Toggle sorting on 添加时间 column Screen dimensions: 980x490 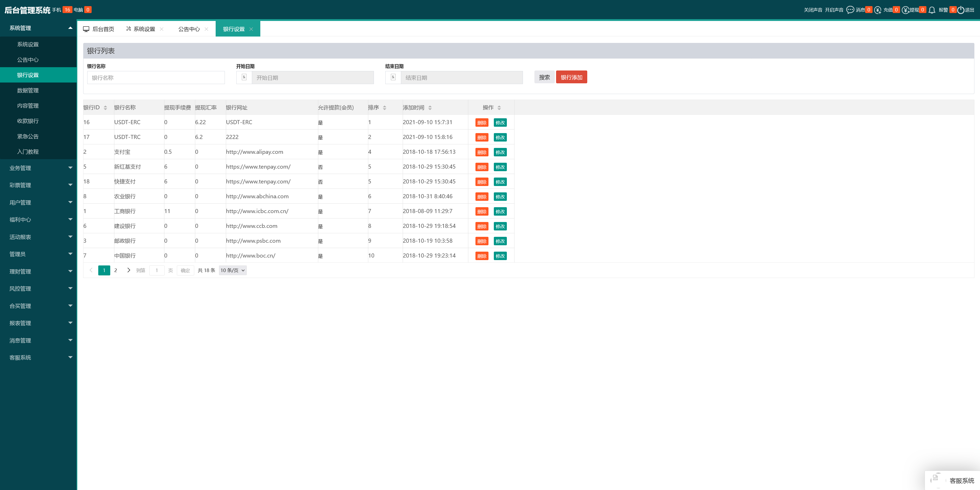coord(430,108)
